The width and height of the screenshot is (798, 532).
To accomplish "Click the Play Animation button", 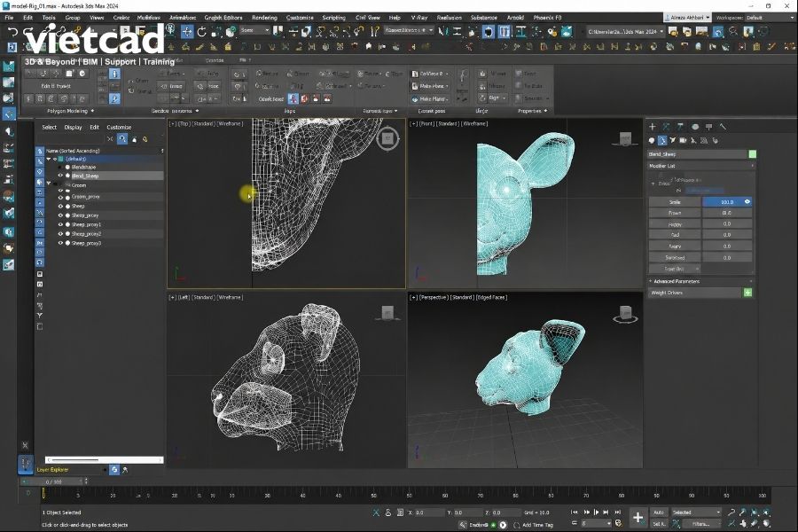I will 596,512.
